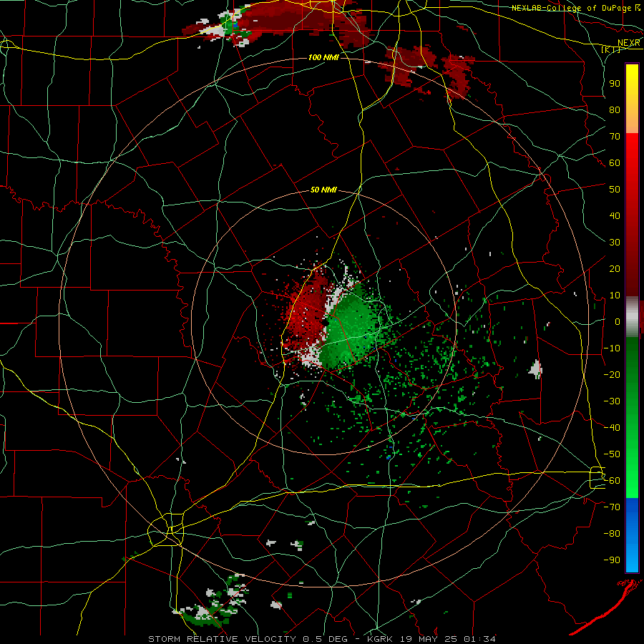The width and height of the screenshot is (644, 644).
Task: Click the -40 value on velocity scale
Action: click(x=612, y=428)
